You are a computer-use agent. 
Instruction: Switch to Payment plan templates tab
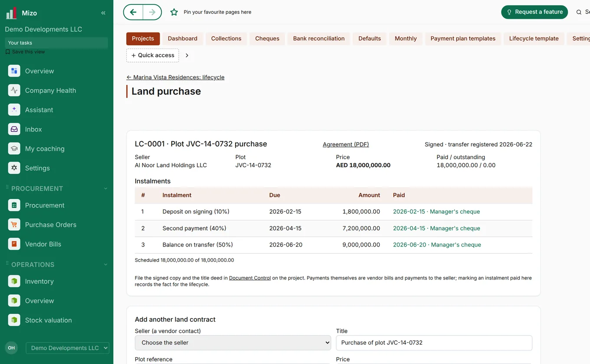463,39
